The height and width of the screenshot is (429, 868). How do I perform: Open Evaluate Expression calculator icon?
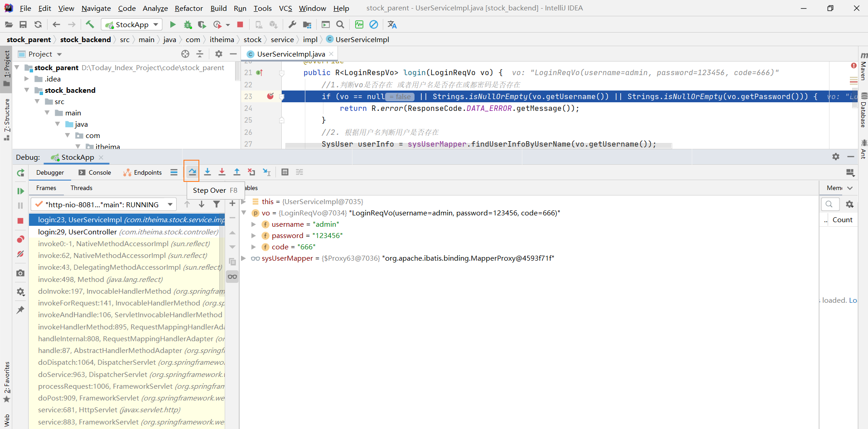point(285,172)
